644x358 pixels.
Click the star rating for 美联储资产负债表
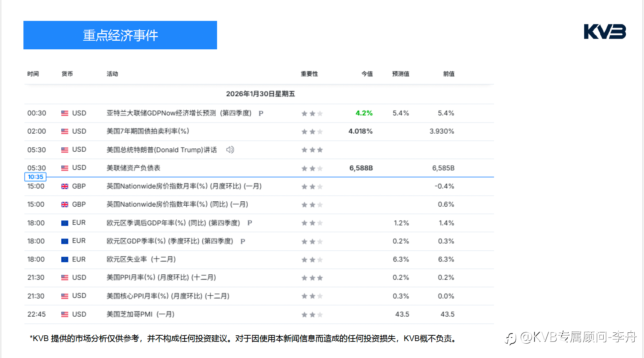pyautogui.click(x=312, y=168)
